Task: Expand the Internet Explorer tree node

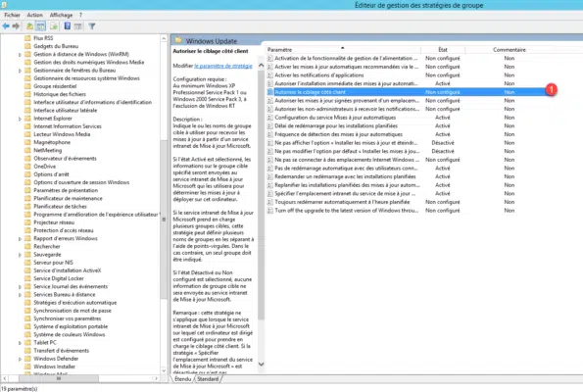Action: point(20,119)
